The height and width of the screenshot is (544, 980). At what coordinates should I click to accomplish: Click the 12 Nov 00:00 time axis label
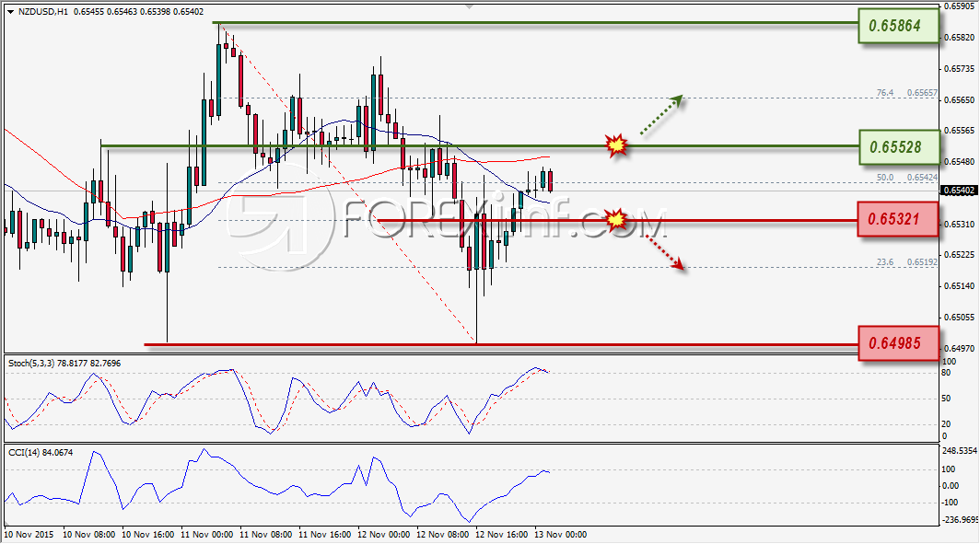[384, 535]
